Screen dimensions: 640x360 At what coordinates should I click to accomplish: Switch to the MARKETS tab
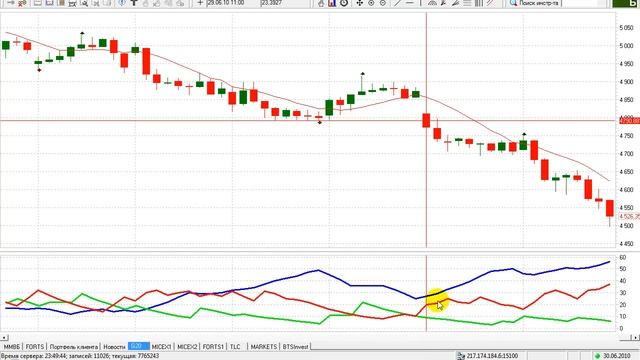point(264,347)
